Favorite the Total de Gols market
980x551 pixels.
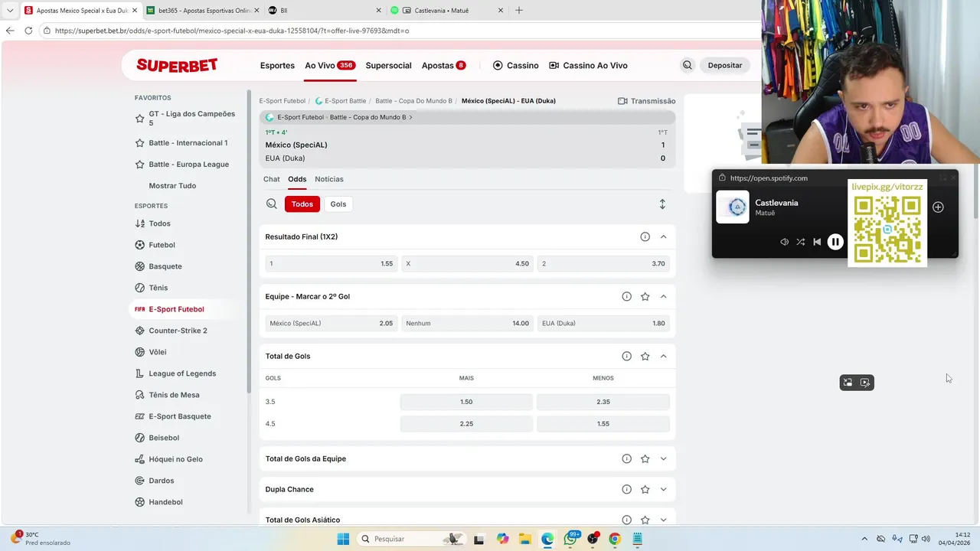point(645,356)
